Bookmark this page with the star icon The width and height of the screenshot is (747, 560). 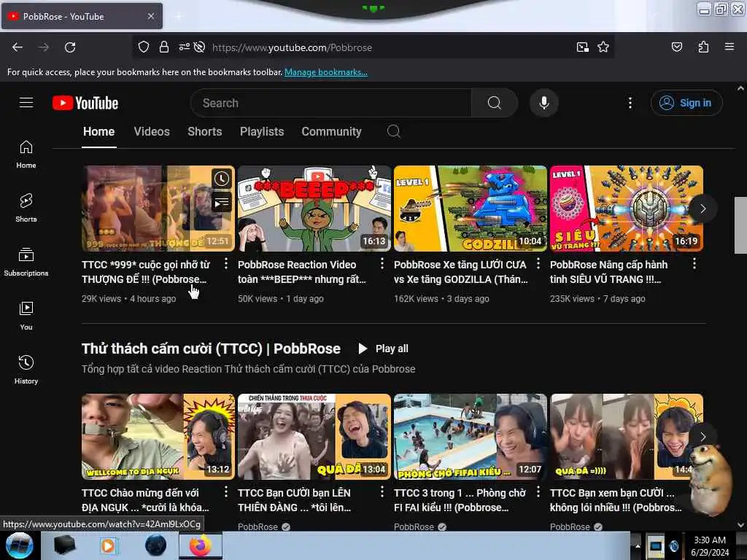(x=603, y=47)
